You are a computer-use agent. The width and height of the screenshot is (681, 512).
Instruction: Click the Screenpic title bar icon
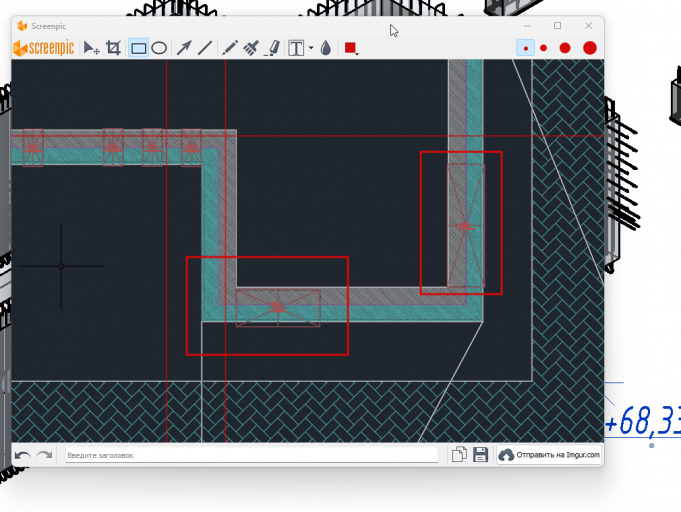pyautogui.click(x=22, y=26)
